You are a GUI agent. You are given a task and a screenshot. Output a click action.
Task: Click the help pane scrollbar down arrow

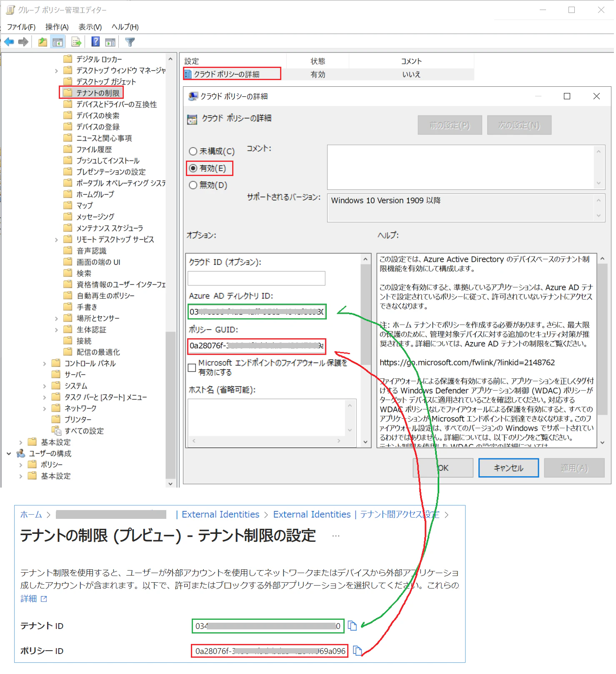pyautogui.click(x=602, y=442)
